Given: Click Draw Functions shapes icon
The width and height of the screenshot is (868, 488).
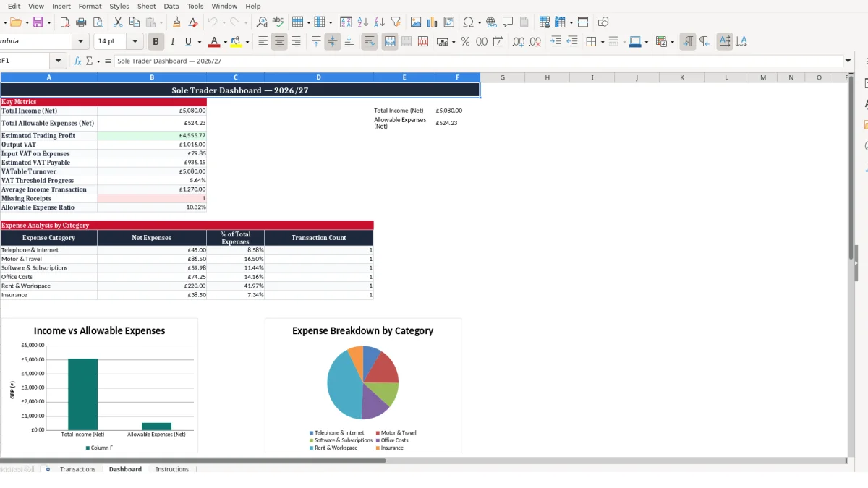Looking at the screenshot, I should click(603, 22).
